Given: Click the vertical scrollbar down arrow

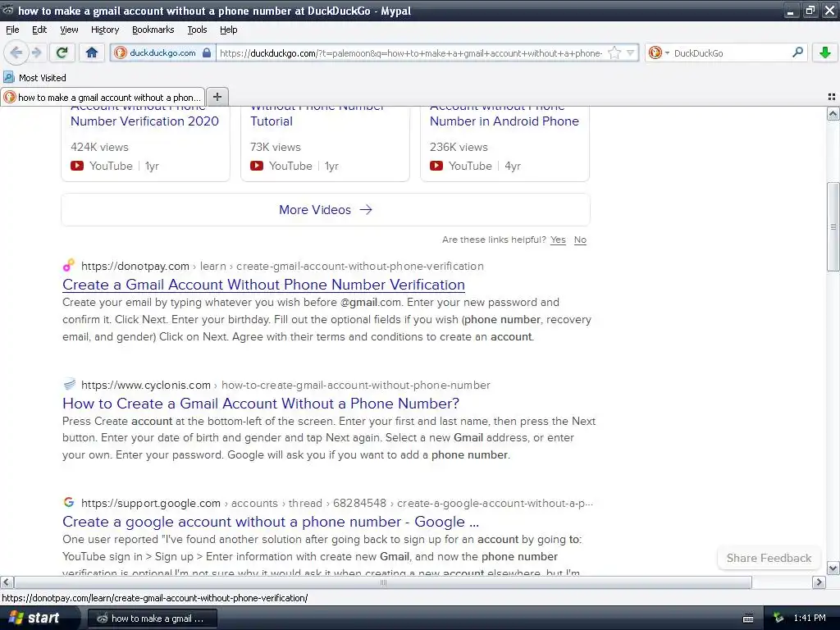Looking at the screenshot, I should 833,568.
